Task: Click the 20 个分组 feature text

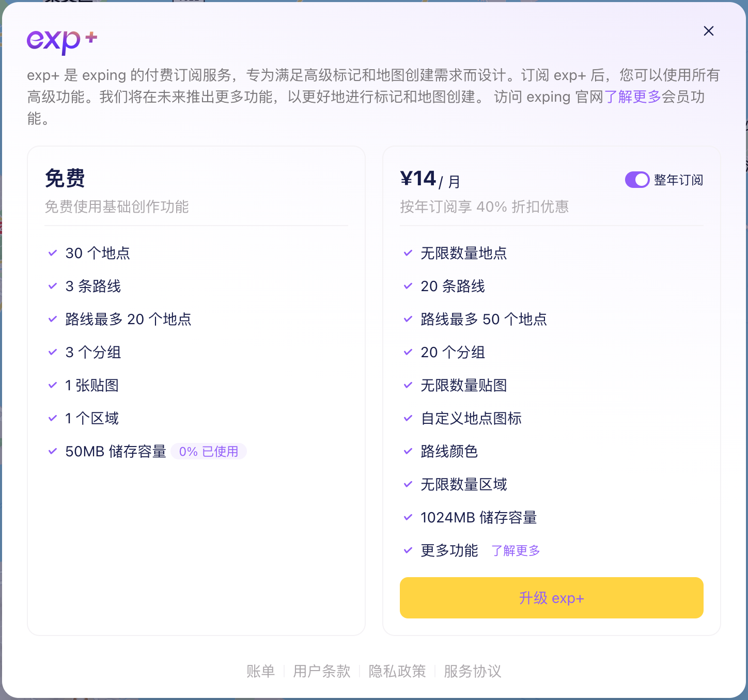Action: coord(453,352)
